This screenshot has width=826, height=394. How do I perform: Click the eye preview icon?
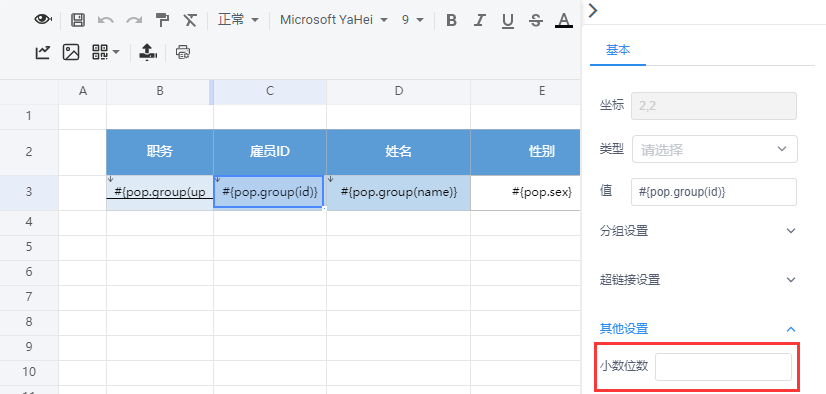(43, 20)
